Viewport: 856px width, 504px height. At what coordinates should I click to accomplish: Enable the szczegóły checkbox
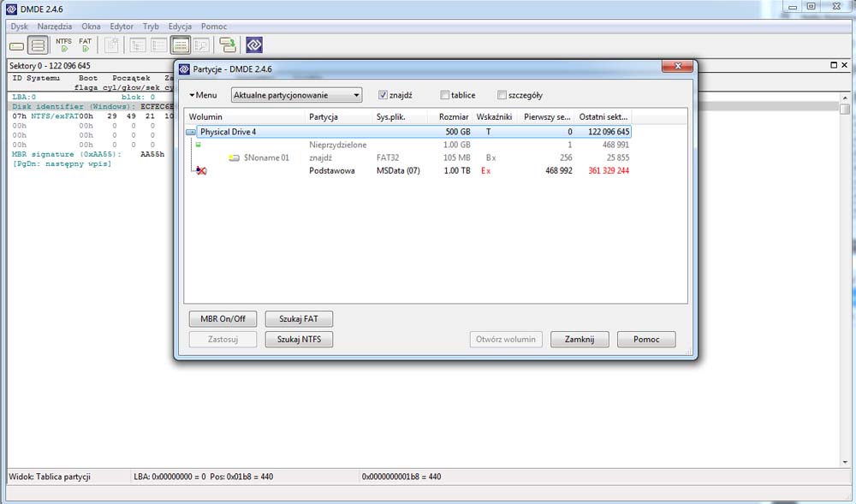[x=502, y=95]
